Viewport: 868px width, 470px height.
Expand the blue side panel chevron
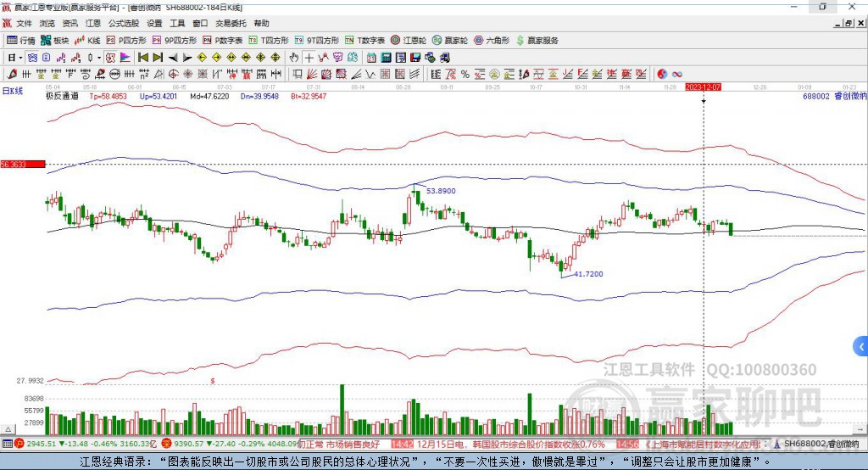pos(861,347)
